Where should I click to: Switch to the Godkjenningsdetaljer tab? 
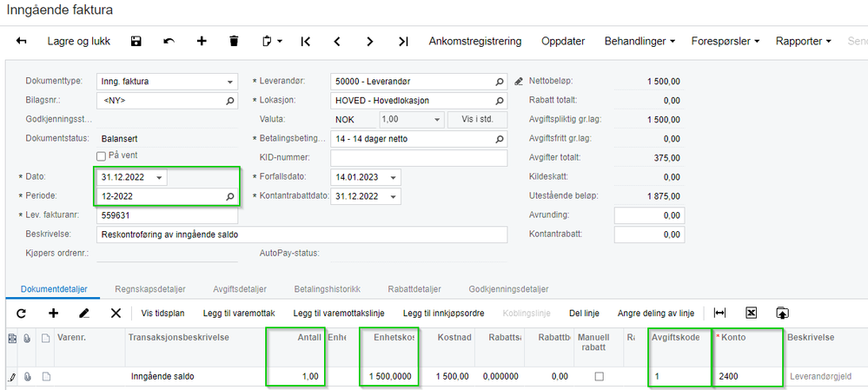(508, 289)
